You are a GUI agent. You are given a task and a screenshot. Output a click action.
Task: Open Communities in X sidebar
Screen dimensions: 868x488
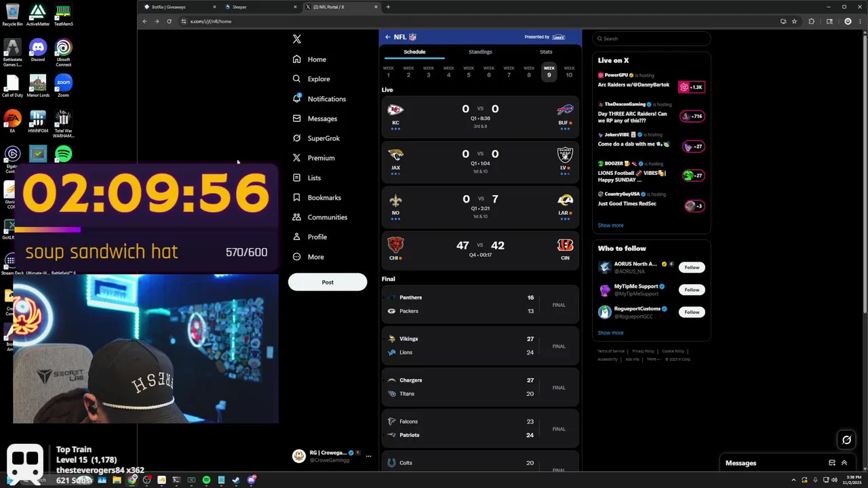point(319,217)
